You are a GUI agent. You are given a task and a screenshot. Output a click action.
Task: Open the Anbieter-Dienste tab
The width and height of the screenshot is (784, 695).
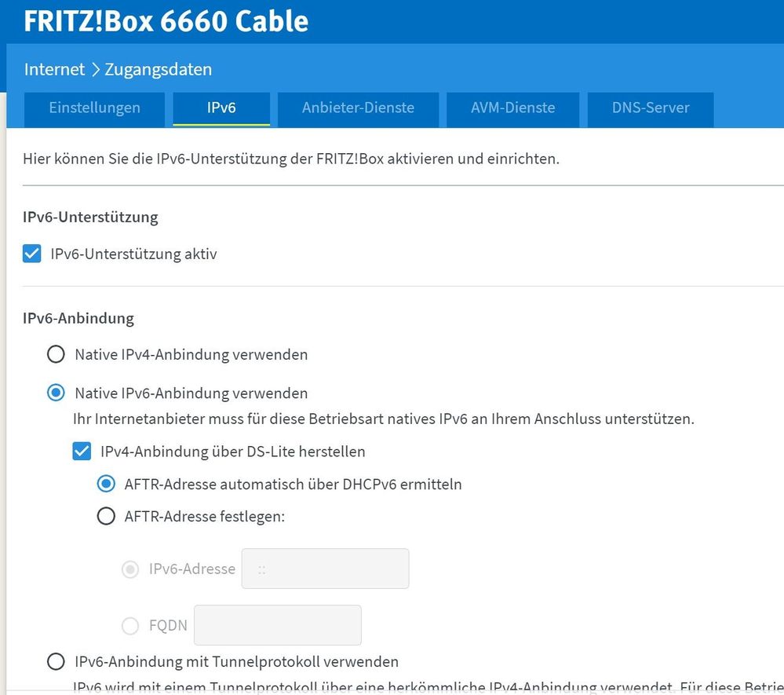[358, 108]
